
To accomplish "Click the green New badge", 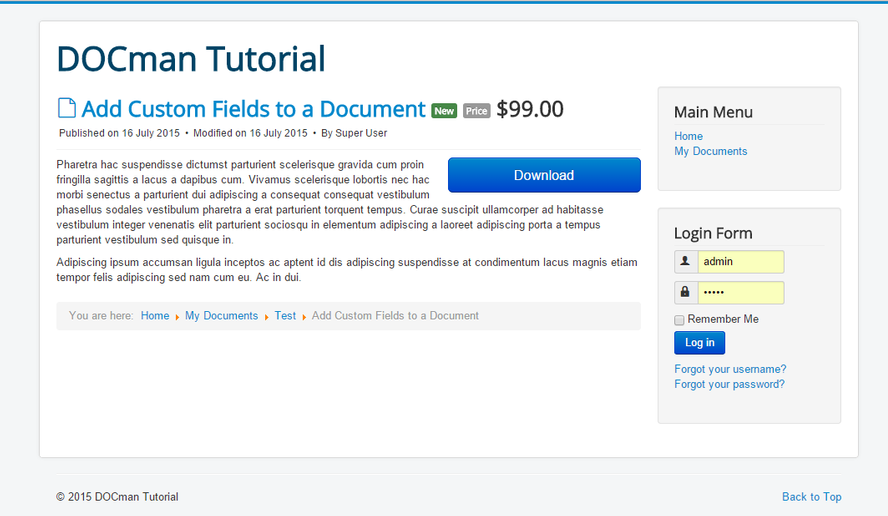I will (x=444, y=111).
